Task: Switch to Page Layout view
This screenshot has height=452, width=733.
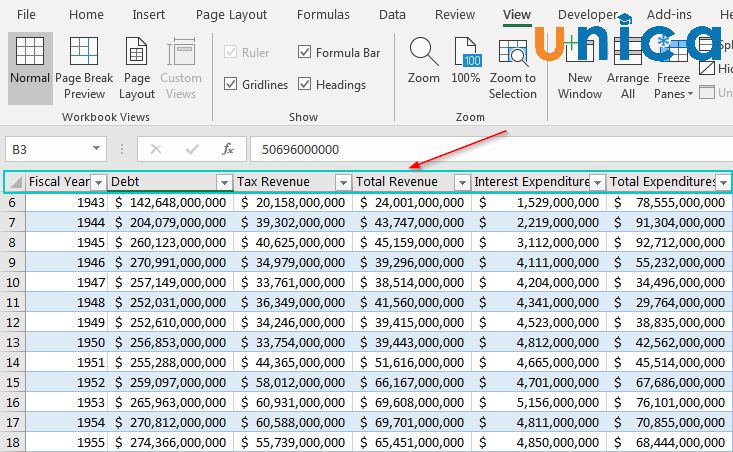Action: tap(137, 68)
